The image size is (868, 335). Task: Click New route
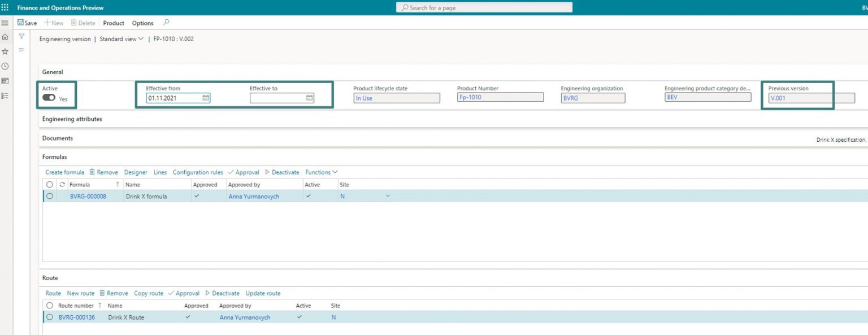pyautogui.click(x=81, y=293)
